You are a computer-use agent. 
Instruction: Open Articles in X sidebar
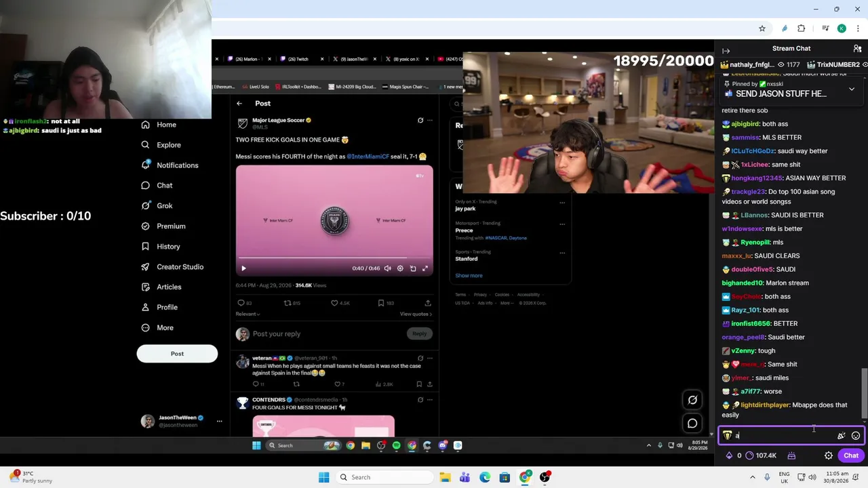[x=161, y=287]
